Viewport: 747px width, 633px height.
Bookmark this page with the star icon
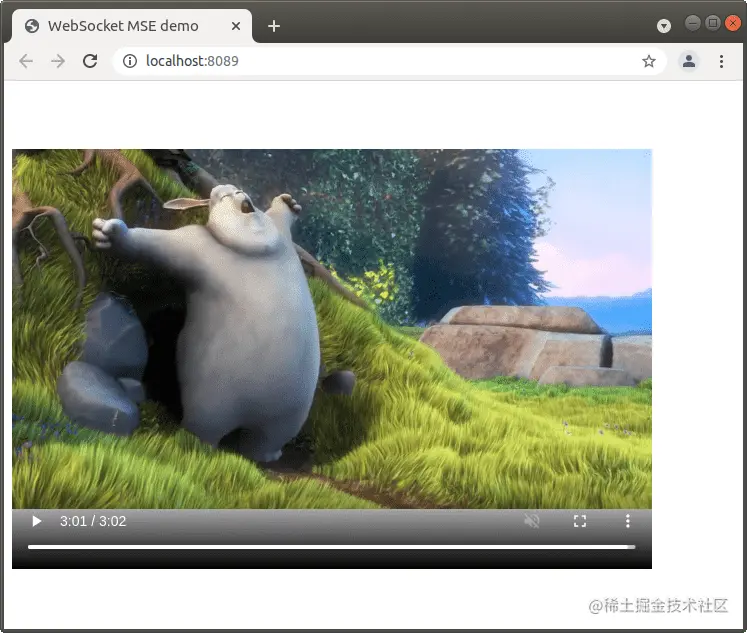click(x=648, y=61)
